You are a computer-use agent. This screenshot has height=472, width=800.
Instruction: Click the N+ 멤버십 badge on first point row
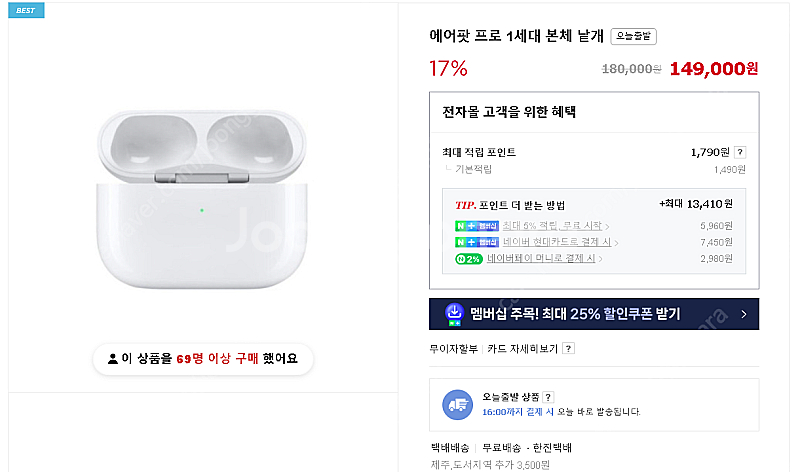pos(476,226)
